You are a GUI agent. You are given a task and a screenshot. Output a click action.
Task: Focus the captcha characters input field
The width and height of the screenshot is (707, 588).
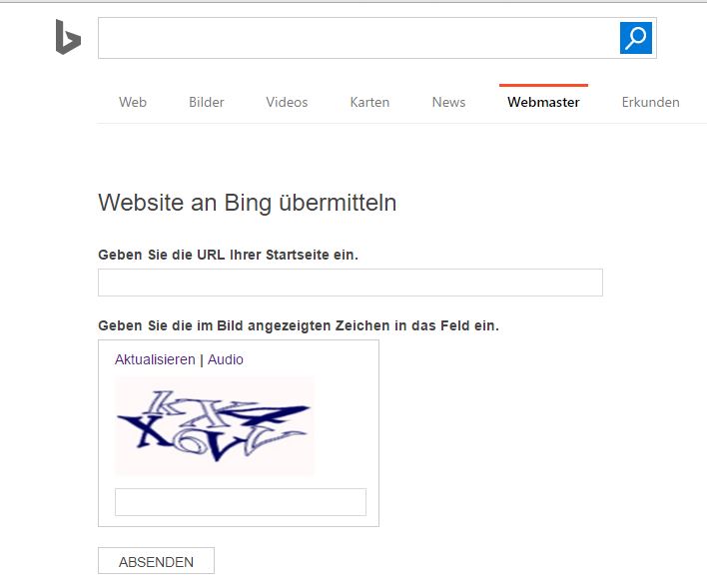241,502
